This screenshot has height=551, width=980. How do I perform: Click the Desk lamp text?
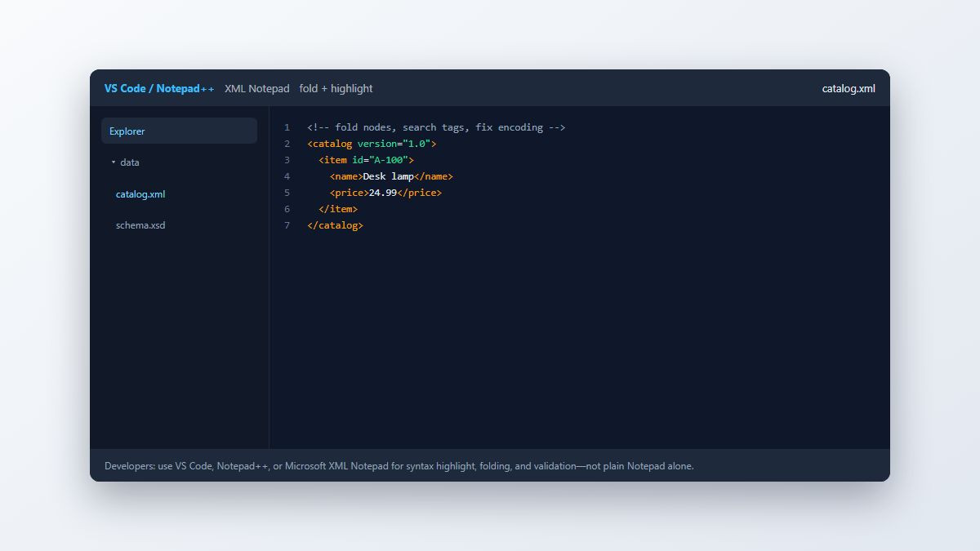389,176
